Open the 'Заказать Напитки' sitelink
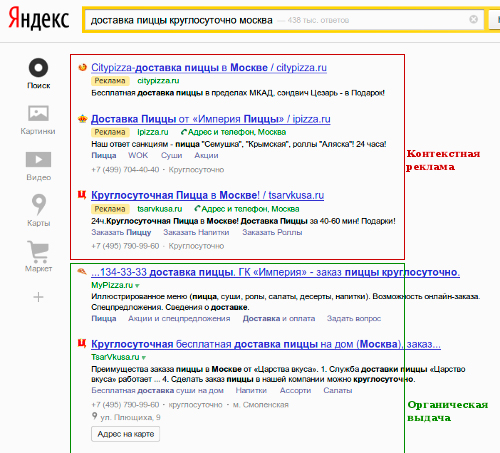This screenshot has width=500, height=453. [x=196, y=232]
